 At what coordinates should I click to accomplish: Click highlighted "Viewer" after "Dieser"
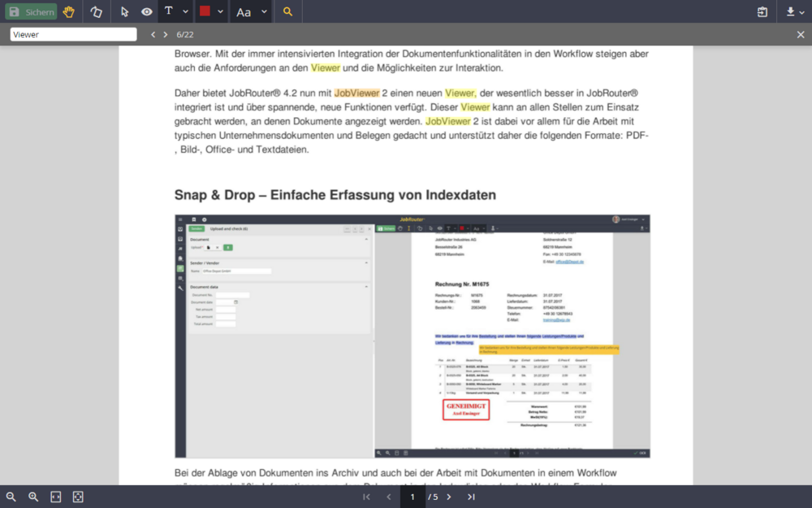[475, 107]
